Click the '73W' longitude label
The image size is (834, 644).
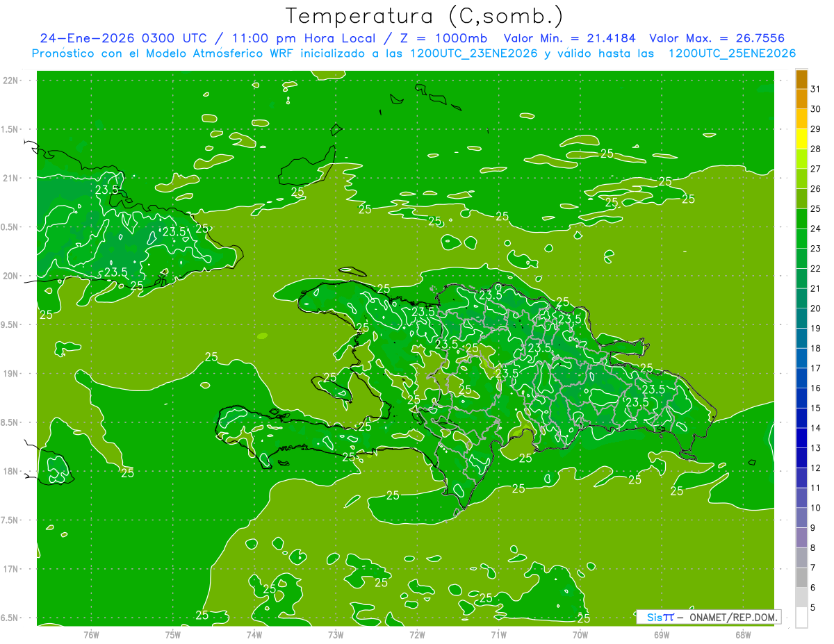[x=336, y=635]
